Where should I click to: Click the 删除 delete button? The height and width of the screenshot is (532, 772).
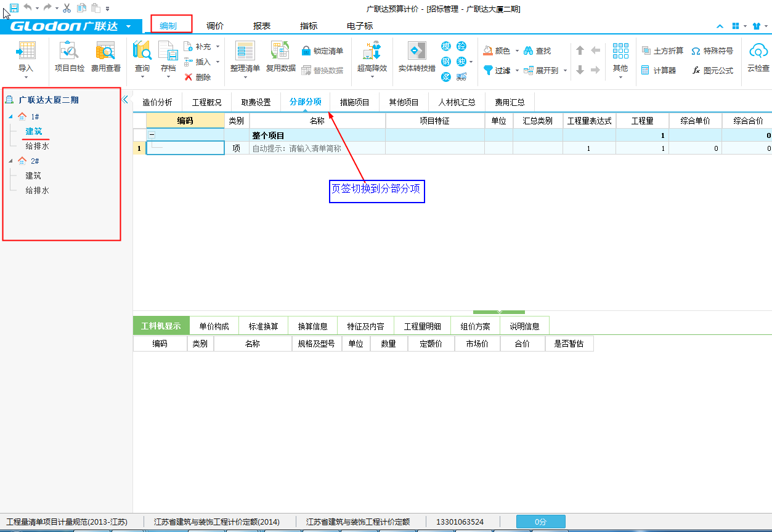coord(198,78)
